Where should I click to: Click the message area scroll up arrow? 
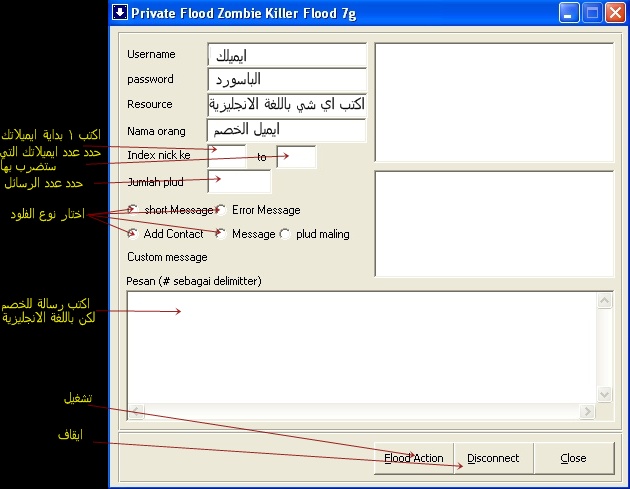coord(605,301)
